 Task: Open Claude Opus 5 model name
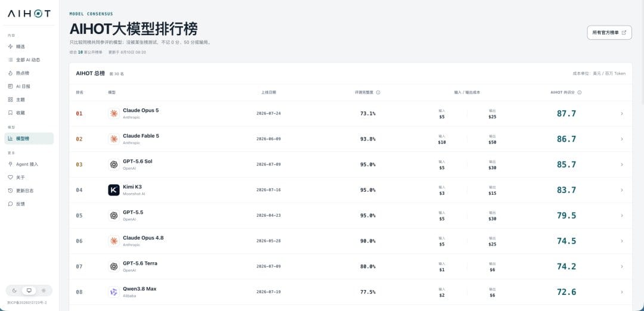(x=141, y=110)
